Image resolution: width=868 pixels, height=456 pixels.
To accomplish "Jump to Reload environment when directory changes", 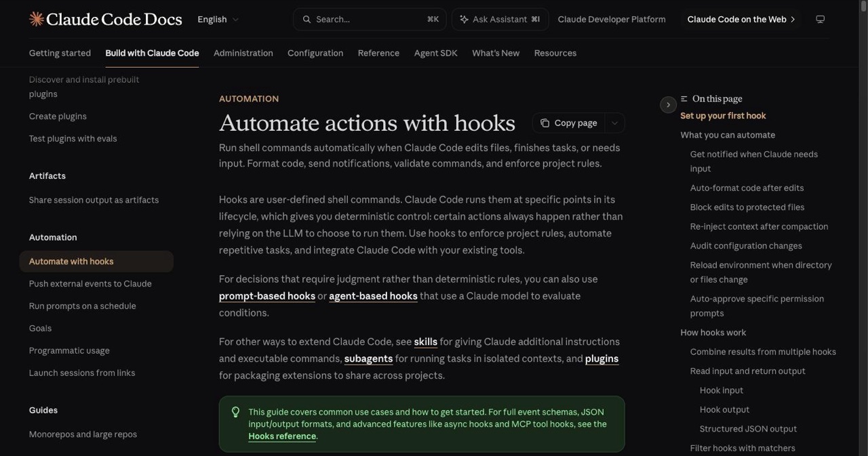I will click(x=761, y=272).
